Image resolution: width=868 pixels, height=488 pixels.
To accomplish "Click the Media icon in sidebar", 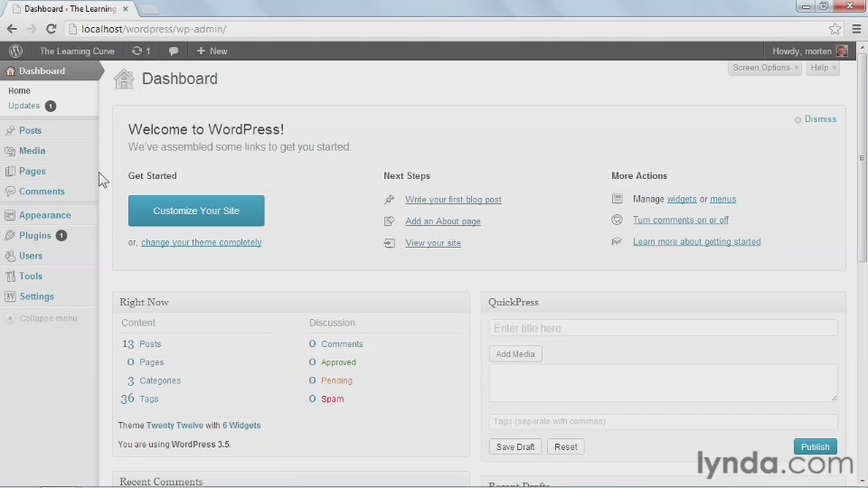I will point(10,151).
